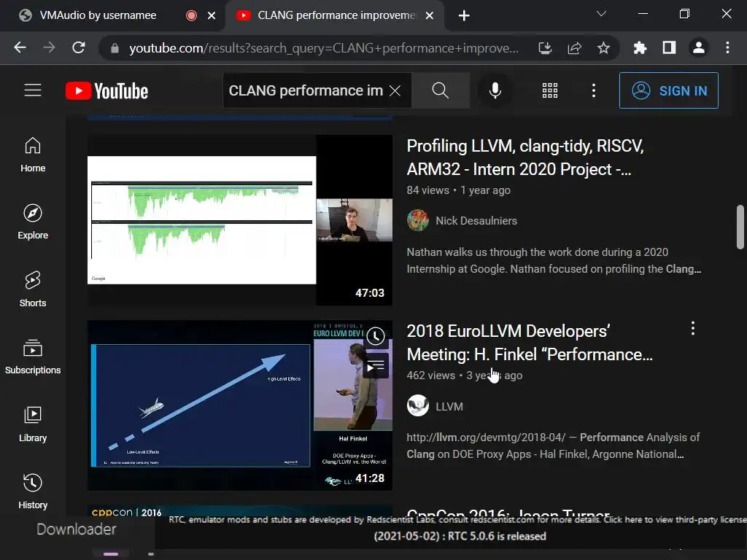Open History in the sidebar

click(x=33, y=491)
